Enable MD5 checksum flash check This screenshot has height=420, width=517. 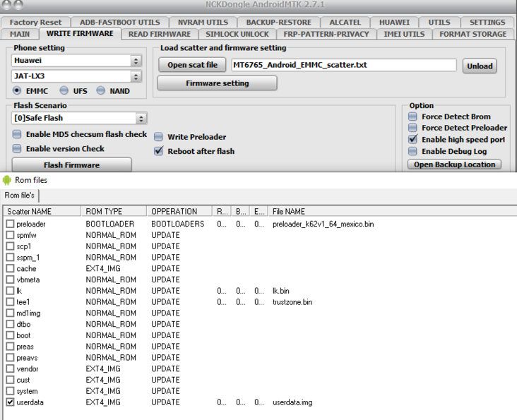(17, 134)
